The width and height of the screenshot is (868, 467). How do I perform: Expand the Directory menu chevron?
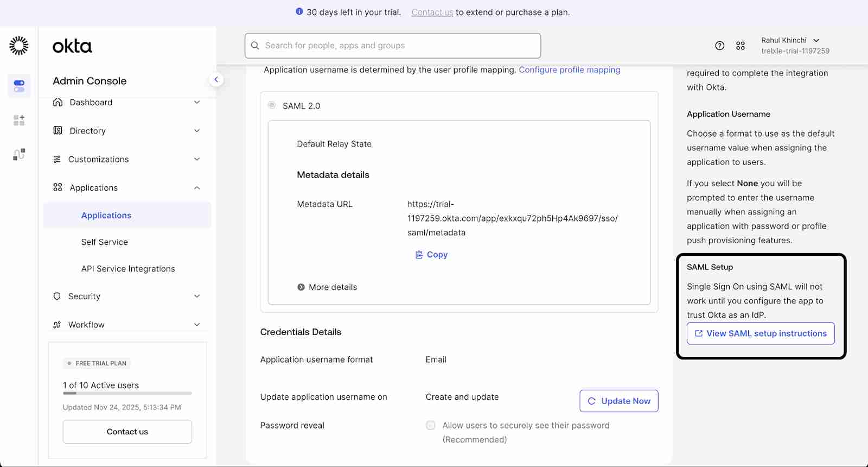click(197, 130)
